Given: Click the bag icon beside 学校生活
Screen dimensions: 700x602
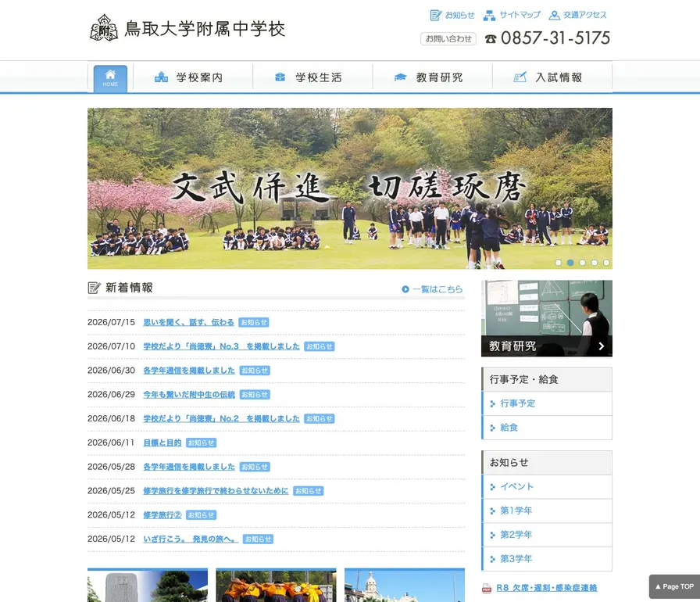Looking at the screenshot, I should (x=280, y=77).
